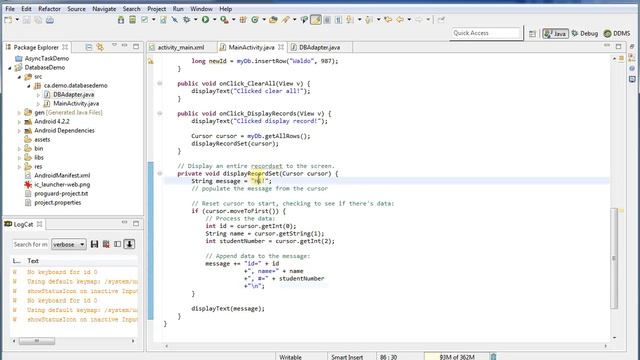Close the LogCat view tab
Viewport: 640px width, 360px height.
click(x=40, y=224)
